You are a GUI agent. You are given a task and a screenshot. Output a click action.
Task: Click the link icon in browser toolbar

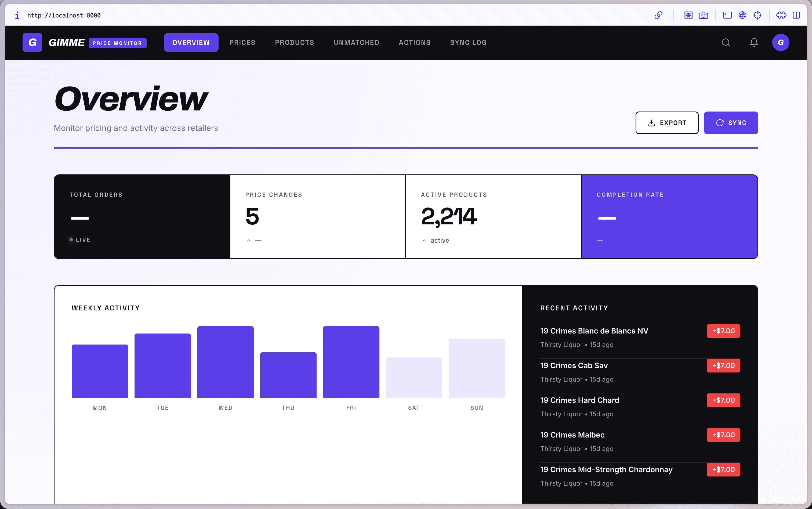pyautogui.click(x=658, y=15)
